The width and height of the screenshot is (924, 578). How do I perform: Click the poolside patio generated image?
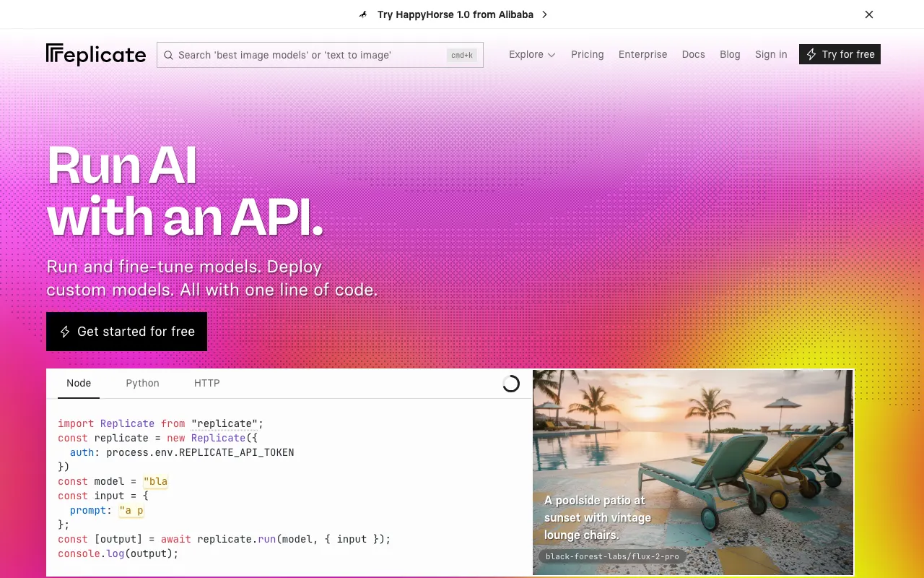pos(693,473)
